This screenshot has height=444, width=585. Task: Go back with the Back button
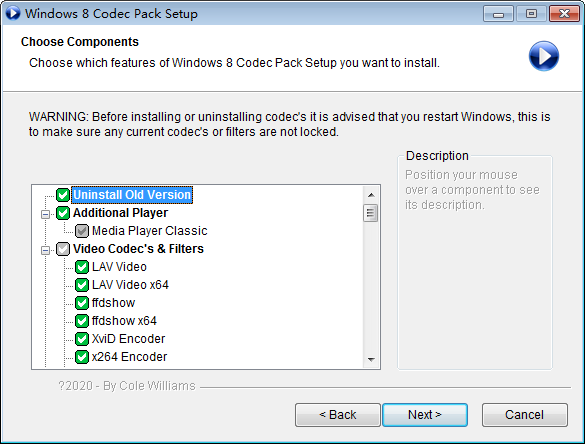point(338,415)
